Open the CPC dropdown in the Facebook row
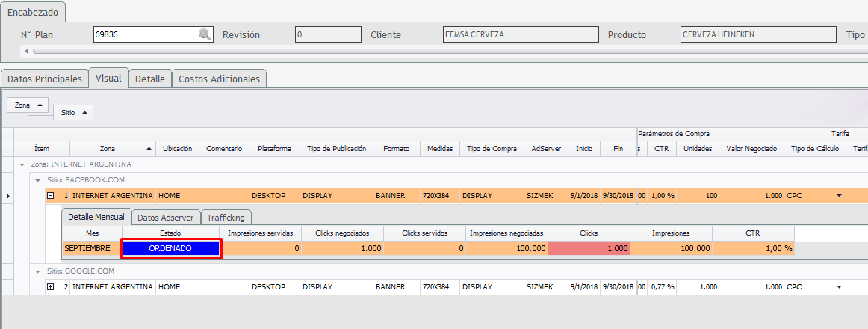This screenshot has height=329, width=868. coord(840,196)
